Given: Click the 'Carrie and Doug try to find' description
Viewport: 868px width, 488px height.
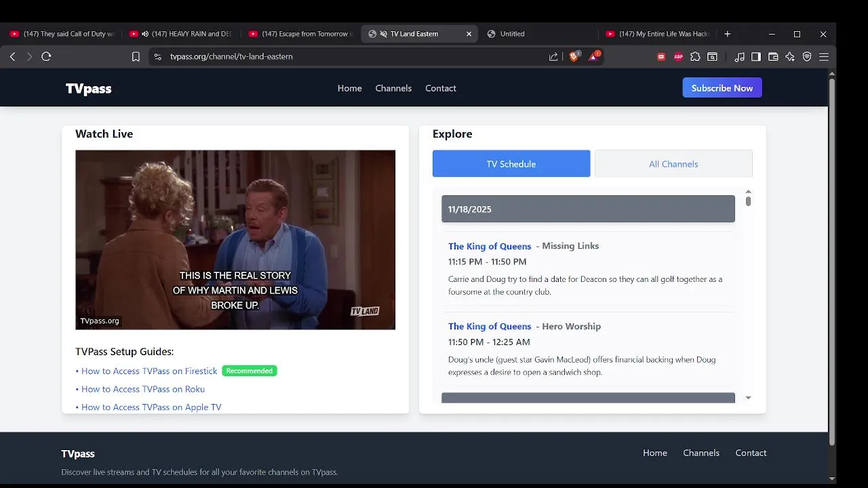Looking at the screenshot, I should click(585, 285).
